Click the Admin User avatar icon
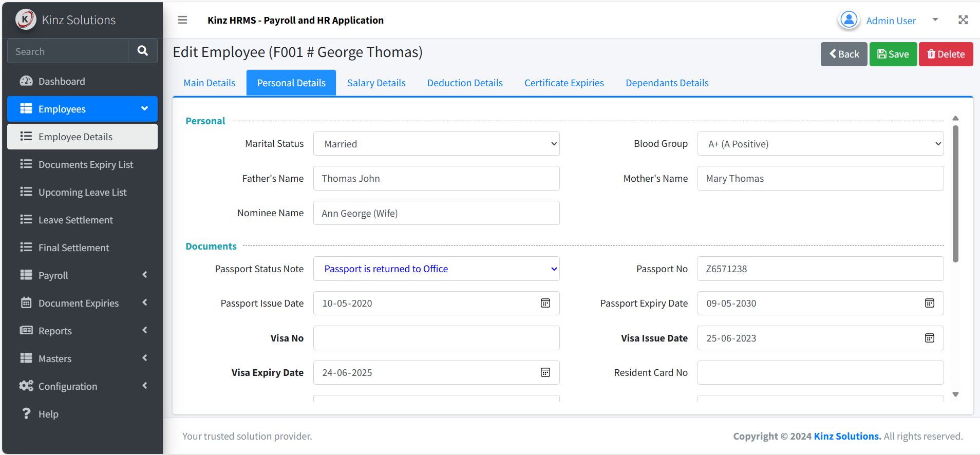 (x=849, y=20)
